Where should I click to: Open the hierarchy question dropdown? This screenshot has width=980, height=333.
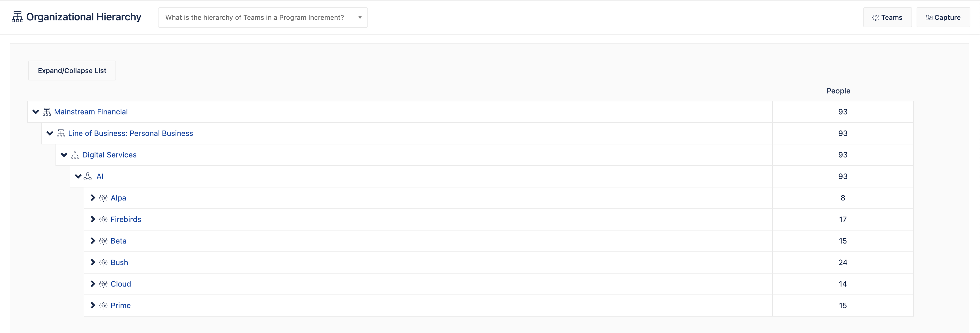click(263, 18)
